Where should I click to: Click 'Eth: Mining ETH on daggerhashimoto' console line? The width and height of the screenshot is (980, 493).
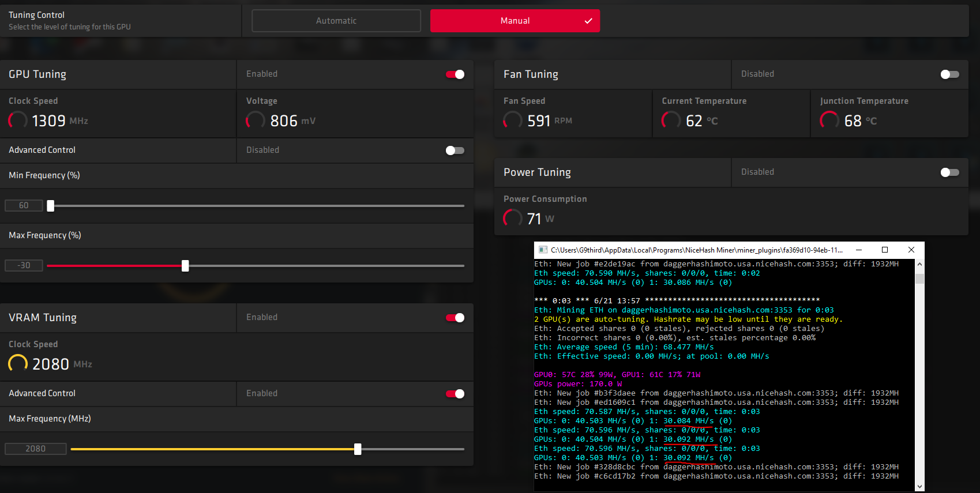tap(684, 310)
